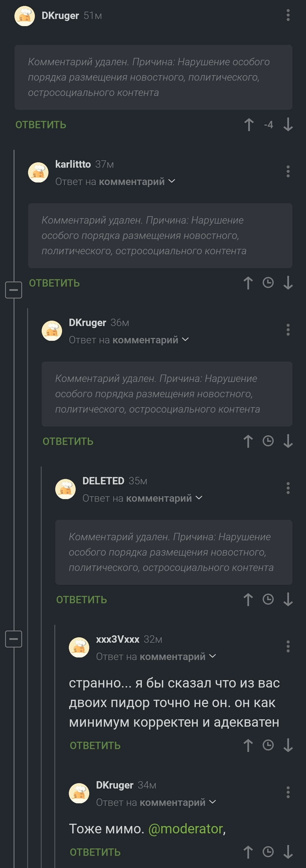Open karlittto's profile via username
306x868 pixels.
click(73, 164)
